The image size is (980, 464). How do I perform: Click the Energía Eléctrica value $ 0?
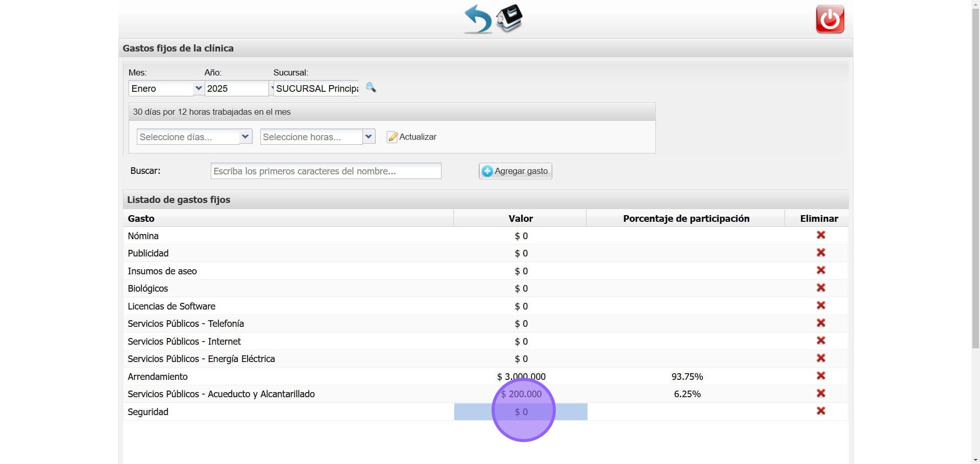pos(521,358)
